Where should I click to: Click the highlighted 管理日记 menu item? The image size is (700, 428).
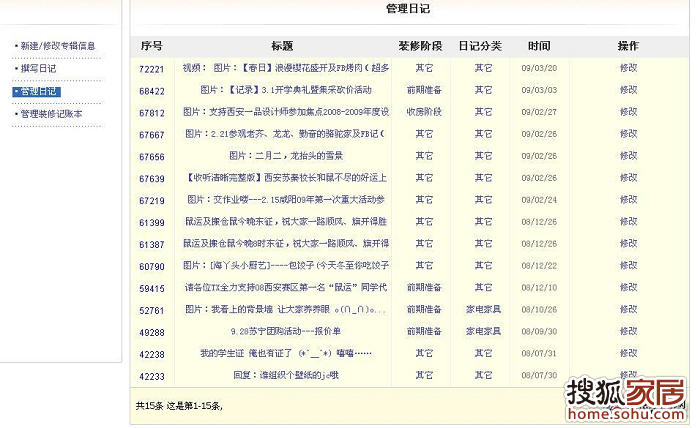[x=38, y=91]
